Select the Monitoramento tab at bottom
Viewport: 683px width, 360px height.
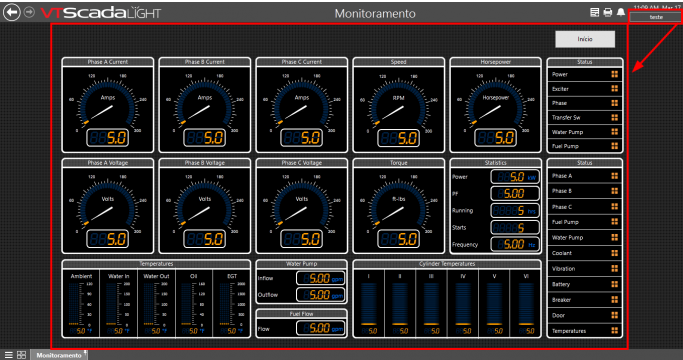point(59,355)
